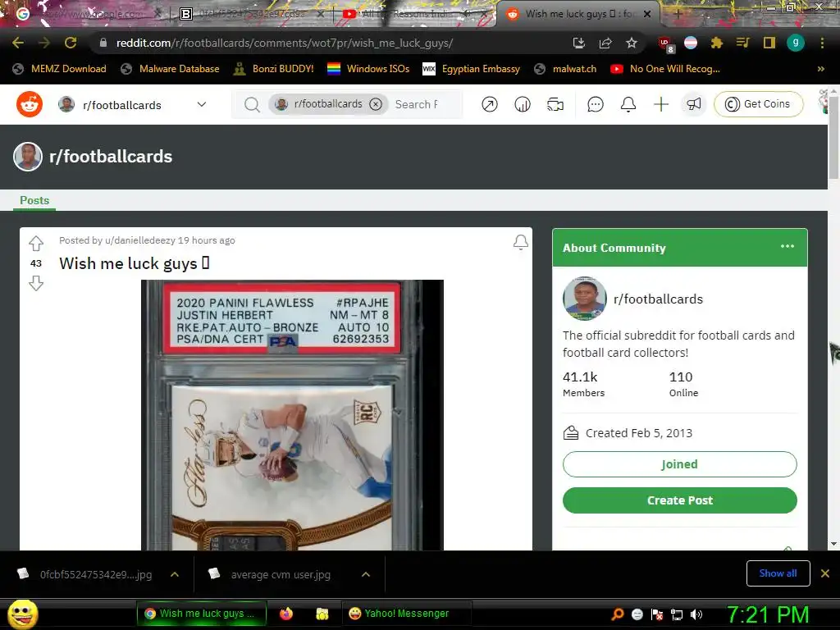Image resolution: width=840 pixels, height=630 pixels.
Task: Click the taskbar clock showing 7:21 PM
Action: 768,614
